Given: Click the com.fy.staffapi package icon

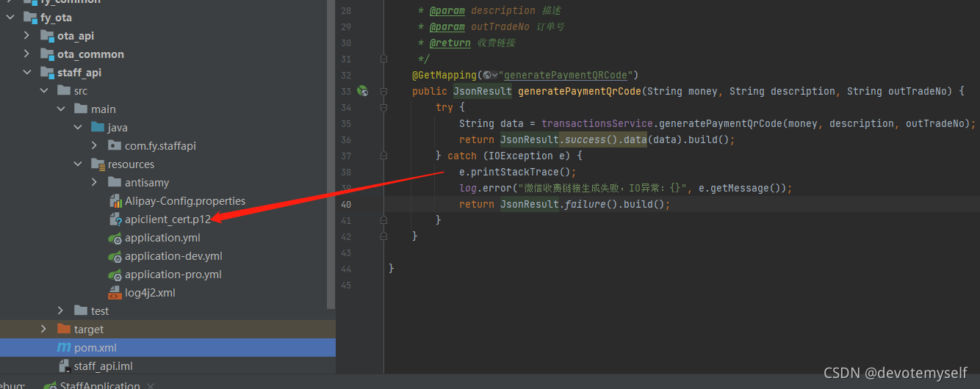Looking at the screenshot, I should 115,146.
